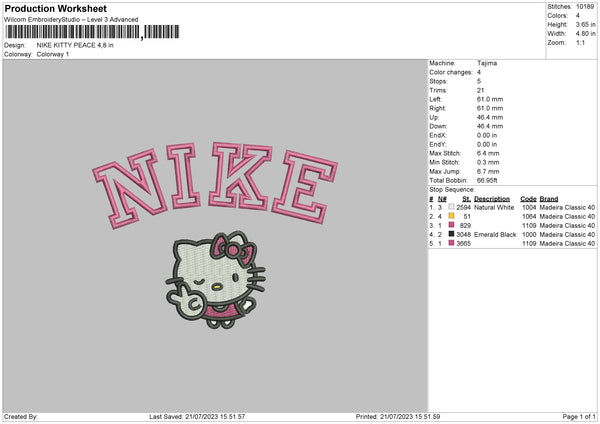
Task: Select the EndX value 0.00 in
Action: pos(487,135)
